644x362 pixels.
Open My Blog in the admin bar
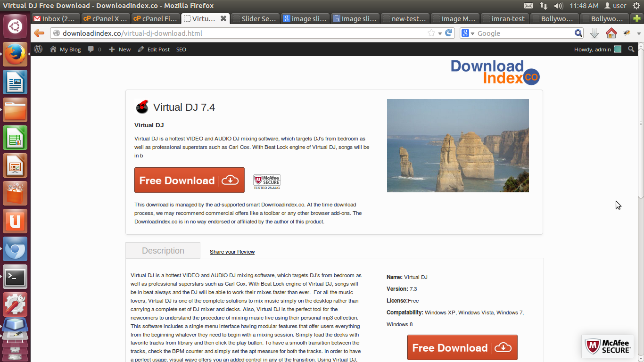pos(66,49)
